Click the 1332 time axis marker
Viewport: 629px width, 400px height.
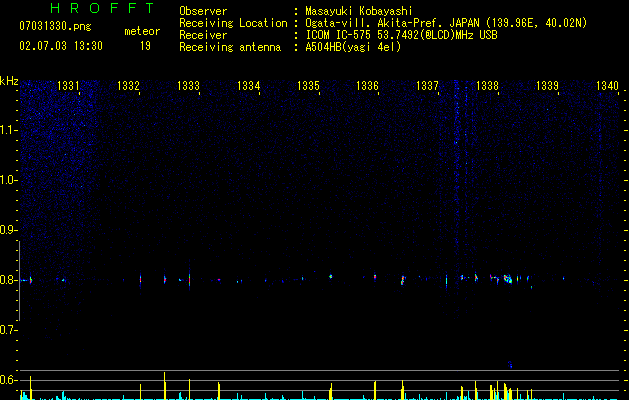[x=128, y=85]
